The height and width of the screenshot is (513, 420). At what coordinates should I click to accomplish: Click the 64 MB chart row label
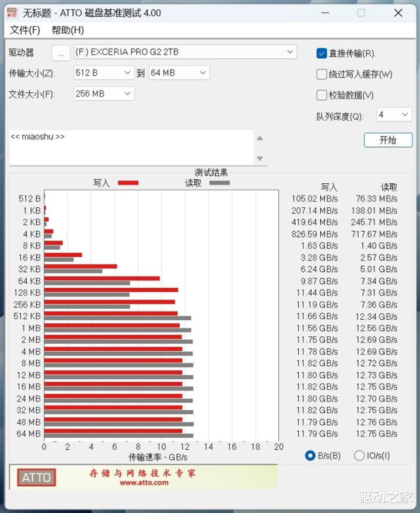[29, 434]
